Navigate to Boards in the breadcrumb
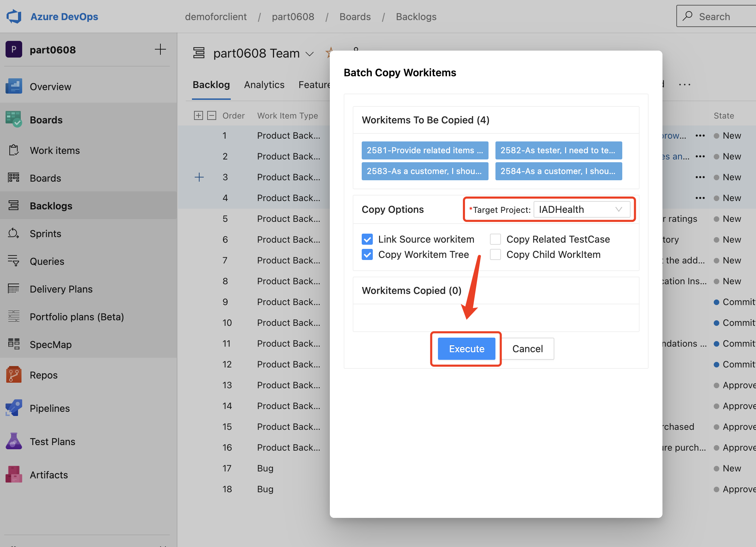756x547 pixels. (355, 16)
